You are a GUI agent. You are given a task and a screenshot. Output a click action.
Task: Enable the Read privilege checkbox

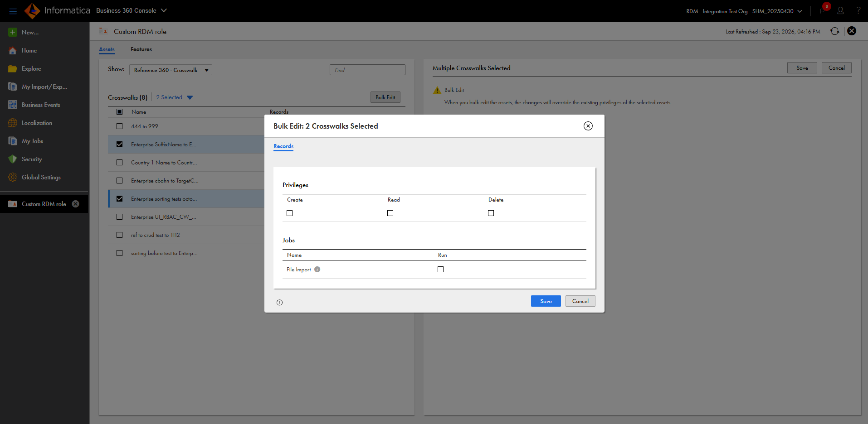point(390,213)
